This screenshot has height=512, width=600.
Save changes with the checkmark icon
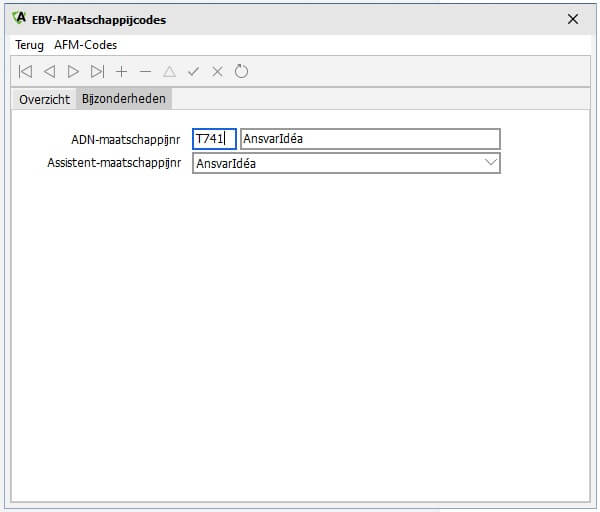194,72
